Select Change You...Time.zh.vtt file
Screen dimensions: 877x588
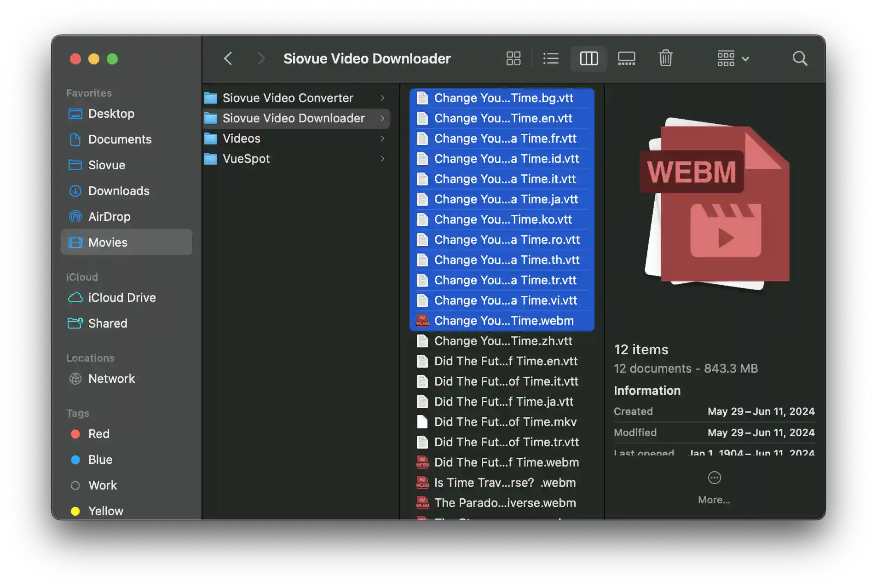click(x=502, y=341)
